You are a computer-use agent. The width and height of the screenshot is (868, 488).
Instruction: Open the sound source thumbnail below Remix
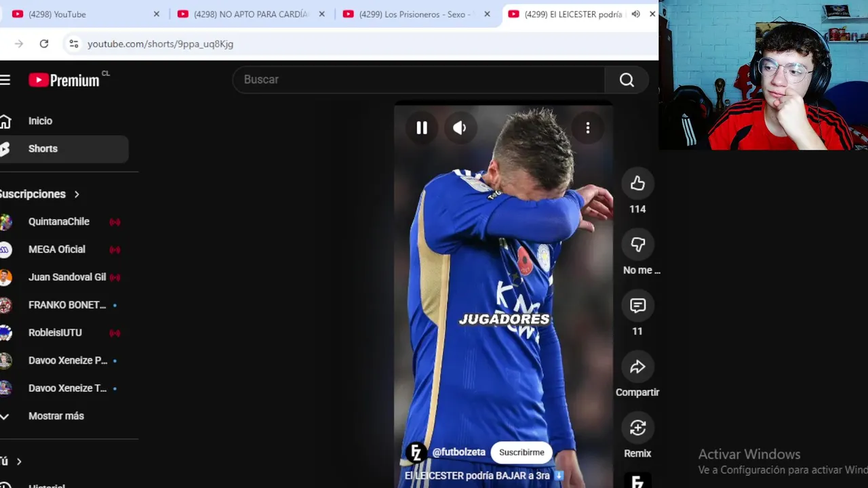(637, 481)
